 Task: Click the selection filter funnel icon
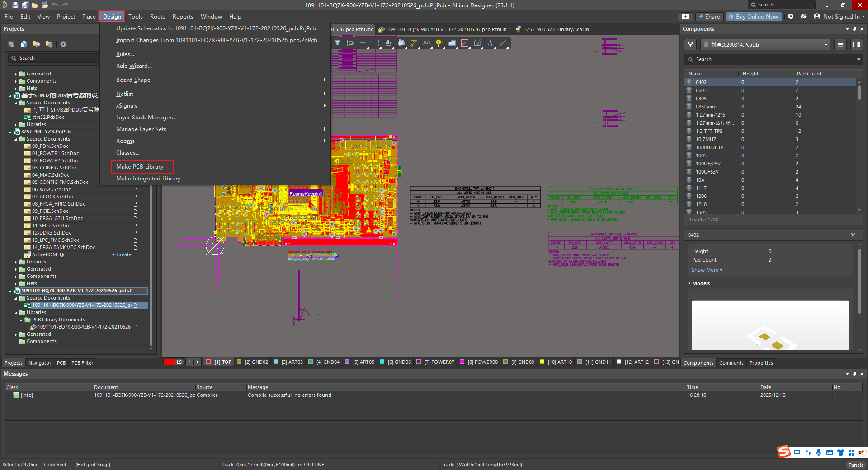point(338,43)
